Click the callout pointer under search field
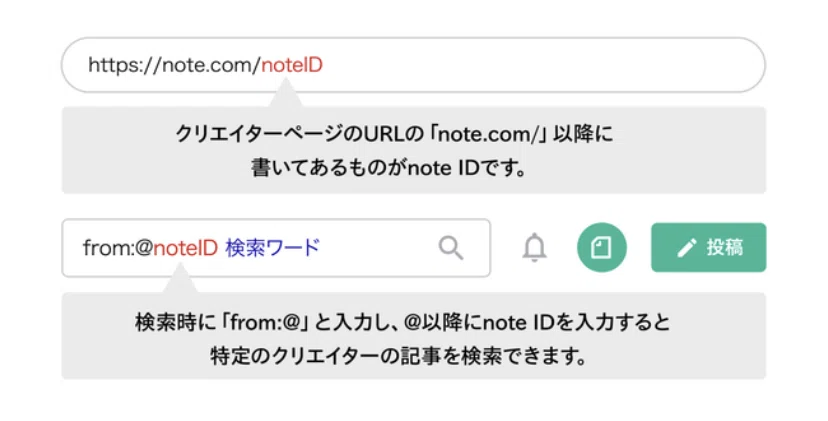This screenshot has height=421, width=828. tap(180, 278)
